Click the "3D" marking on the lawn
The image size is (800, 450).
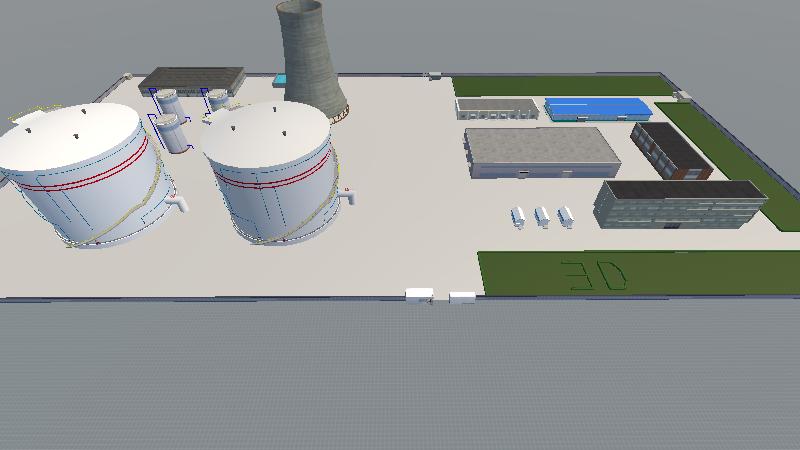[x=594, y=274]
